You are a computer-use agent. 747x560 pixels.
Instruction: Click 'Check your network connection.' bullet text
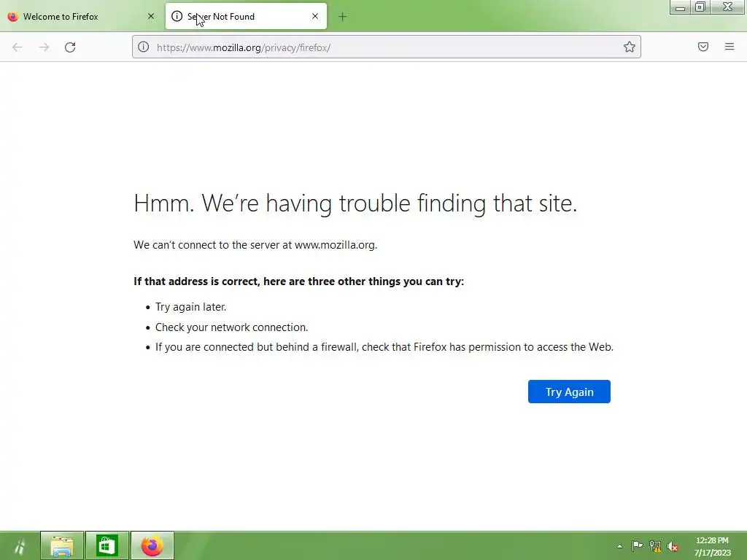(x=231, y=327)
